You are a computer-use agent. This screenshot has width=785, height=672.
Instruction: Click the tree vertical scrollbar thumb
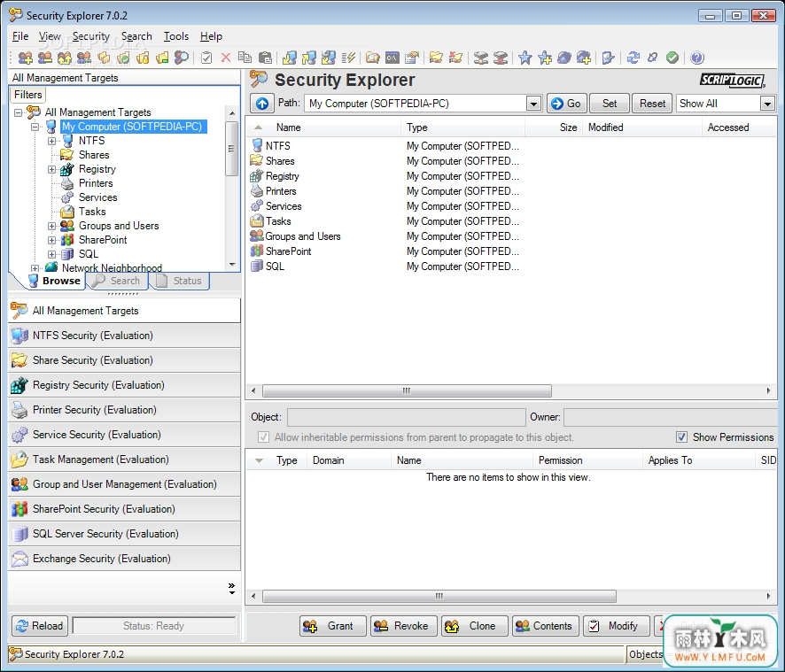click(231, 148)
